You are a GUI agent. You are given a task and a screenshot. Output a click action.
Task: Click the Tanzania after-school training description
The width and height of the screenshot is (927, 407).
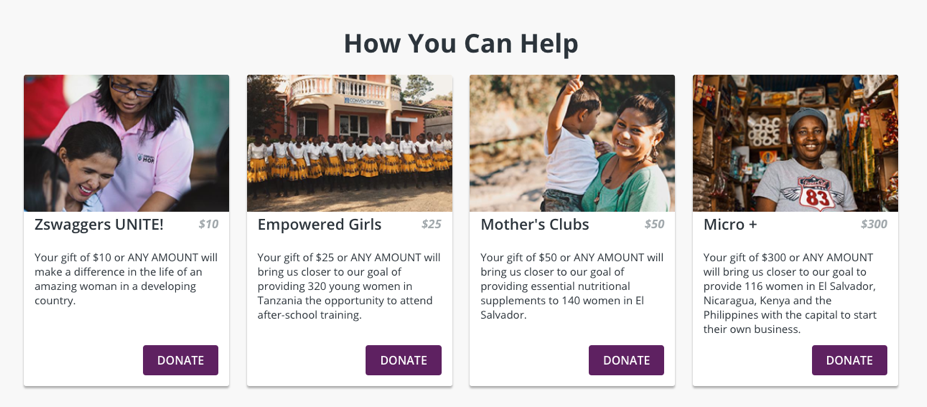[x=349, y=286]
